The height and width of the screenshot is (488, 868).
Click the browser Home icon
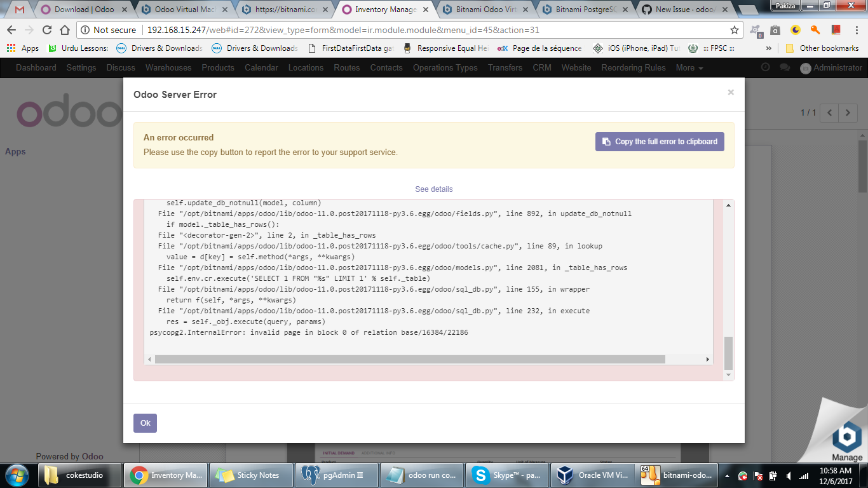(x=65, y=30)
